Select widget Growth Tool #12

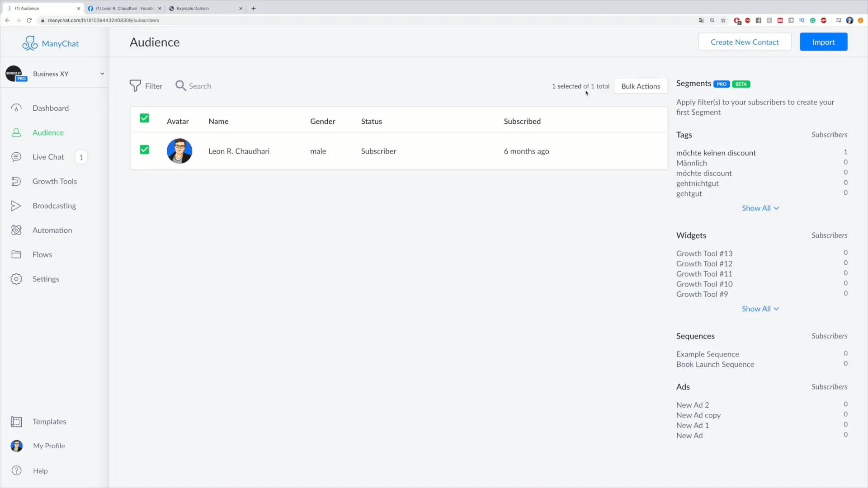pos(704,263)
